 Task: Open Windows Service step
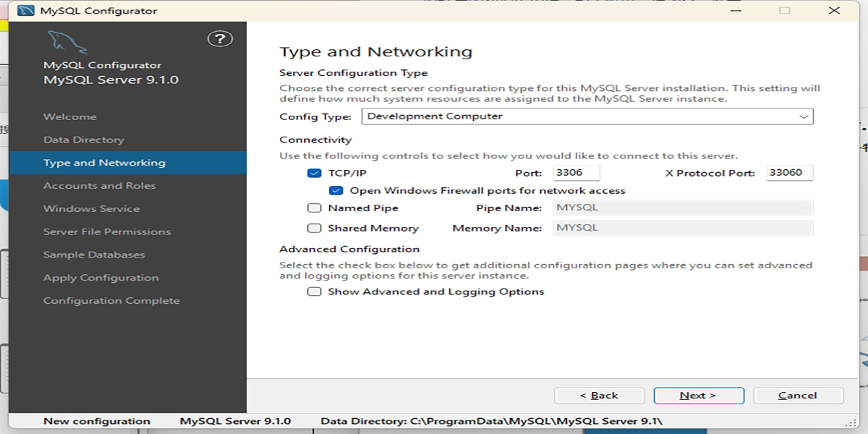tap(92, 209)
